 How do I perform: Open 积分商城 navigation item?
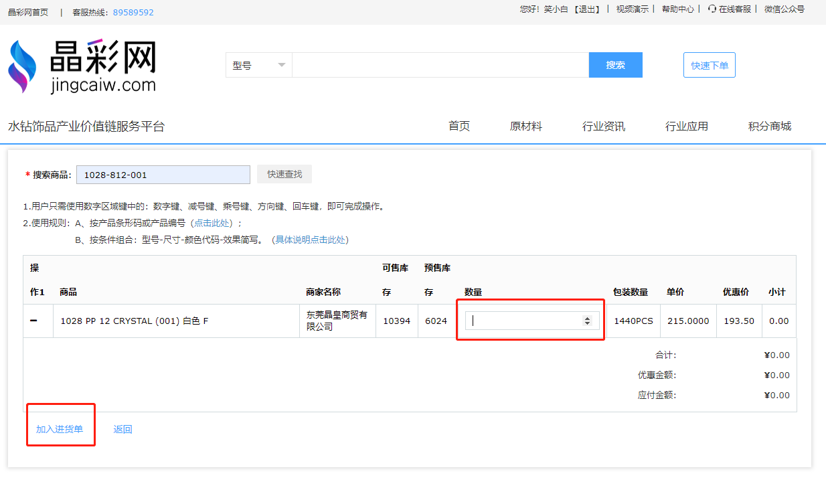pos(769,127)
